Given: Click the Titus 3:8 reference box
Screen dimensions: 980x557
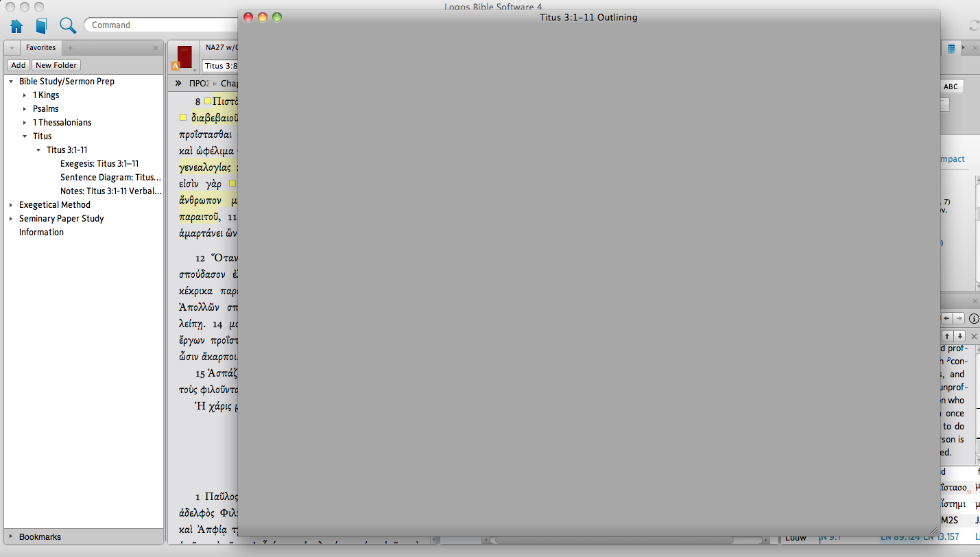Looking at the screenshot, I should 220,66.
